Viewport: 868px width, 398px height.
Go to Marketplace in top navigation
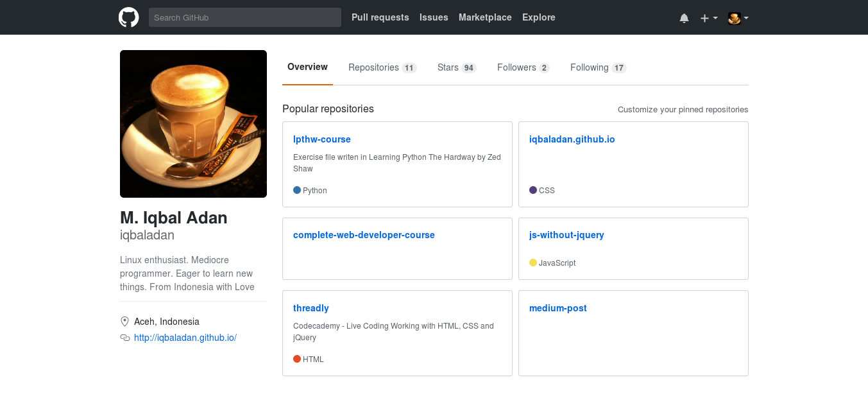(x=485, y=17)
